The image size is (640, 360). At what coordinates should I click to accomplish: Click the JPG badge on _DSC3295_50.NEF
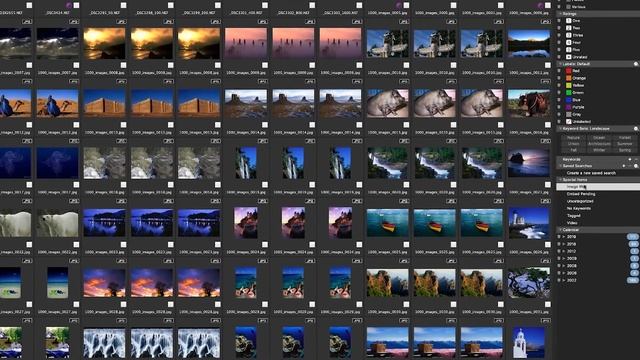tap(121, 22)
